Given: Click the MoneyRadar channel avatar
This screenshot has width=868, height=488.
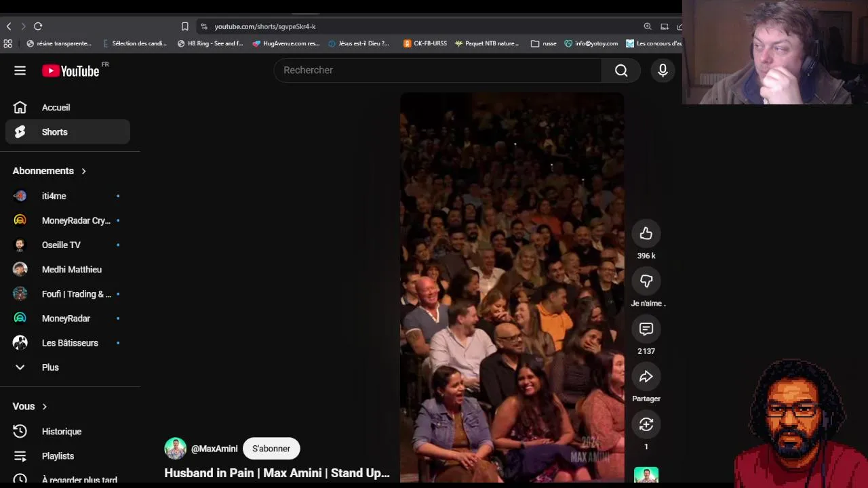Looking at the screenshot, I should (x=20, y=318).
